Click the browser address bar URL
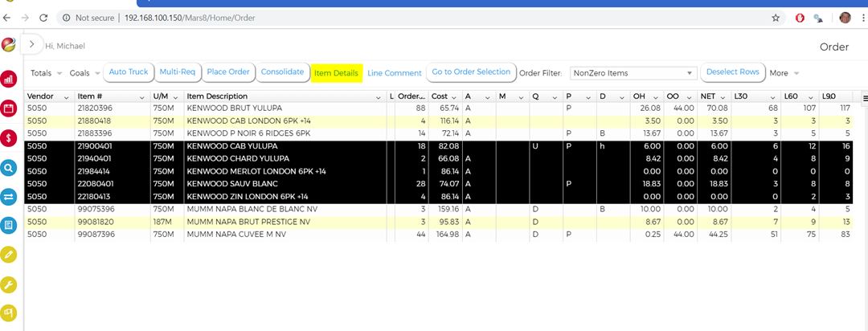 point(190,18)
